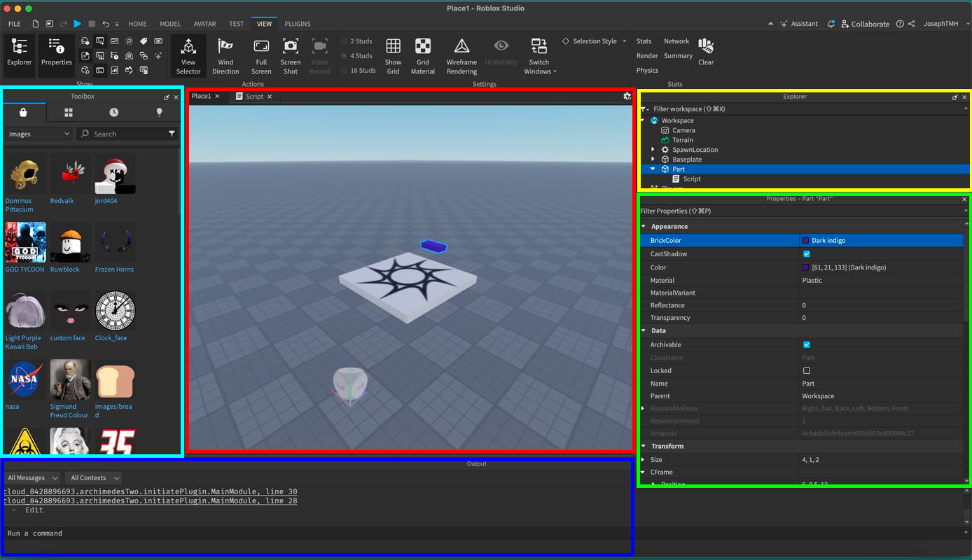
Task: Open the TEST ribbon tab
Action: (x=237, y=24)
